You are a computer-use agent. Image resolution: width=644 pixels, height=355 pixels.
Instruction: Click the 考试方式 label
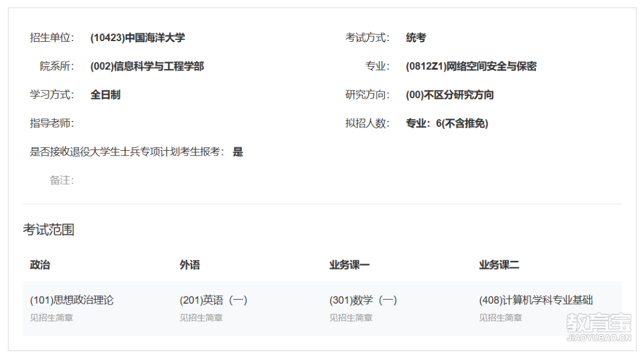367,38
